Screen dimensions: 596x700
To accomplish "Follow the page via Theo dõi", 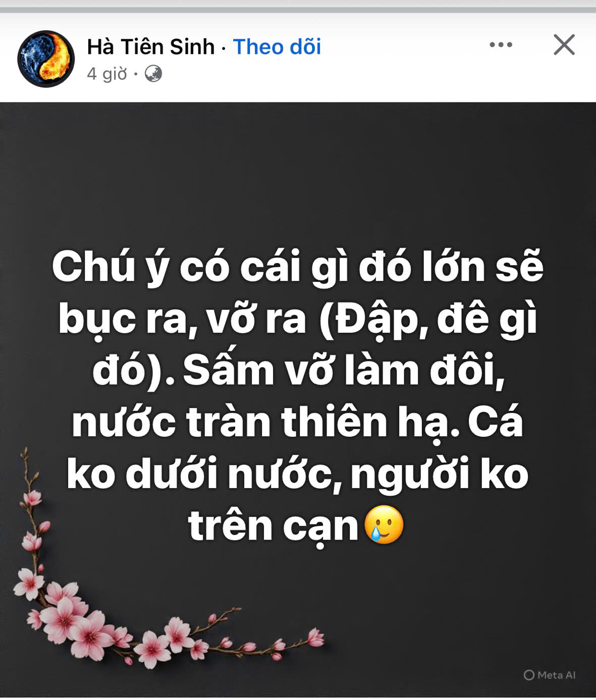I will coord(277,46).
